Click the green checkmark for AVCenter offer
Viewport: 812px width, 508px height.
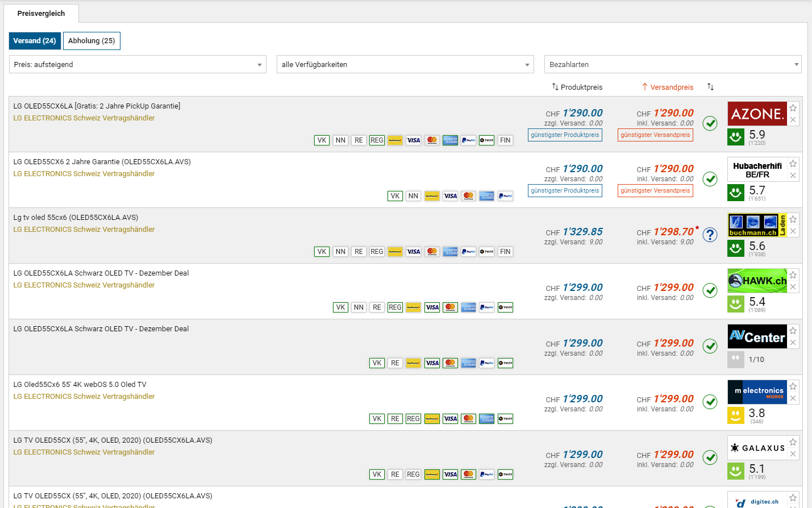click(710, 346)
